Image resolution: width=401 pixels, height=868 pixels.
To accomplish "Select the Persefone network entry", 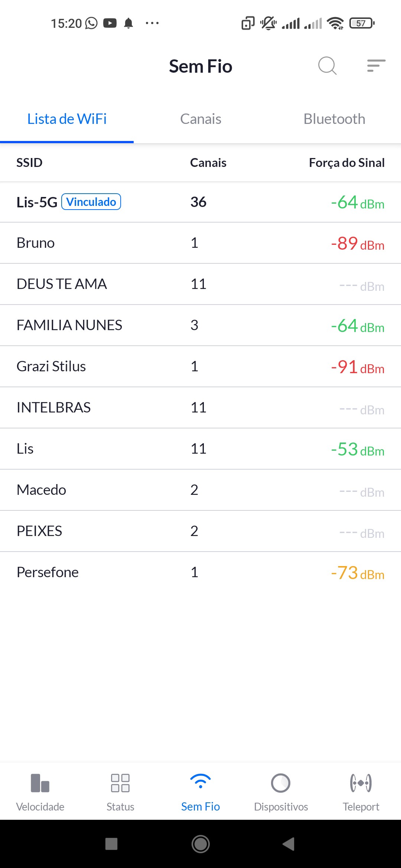I will (200, 572).
